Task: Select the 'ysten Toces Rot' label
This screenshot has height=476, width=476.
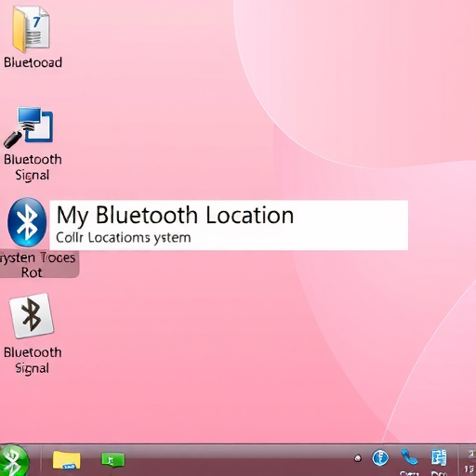Action: (x=38, y=265)
